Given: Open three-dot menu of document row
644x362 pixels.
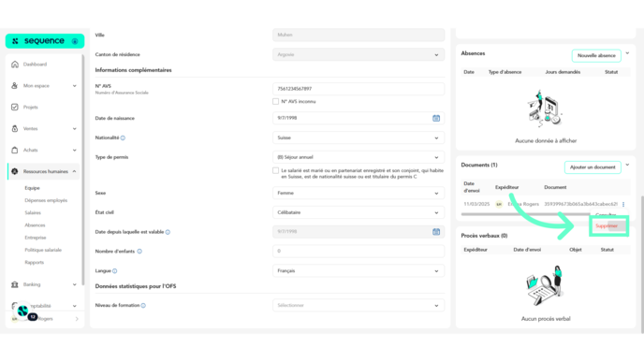Looking at the screenshot, I should coord(623,204).
